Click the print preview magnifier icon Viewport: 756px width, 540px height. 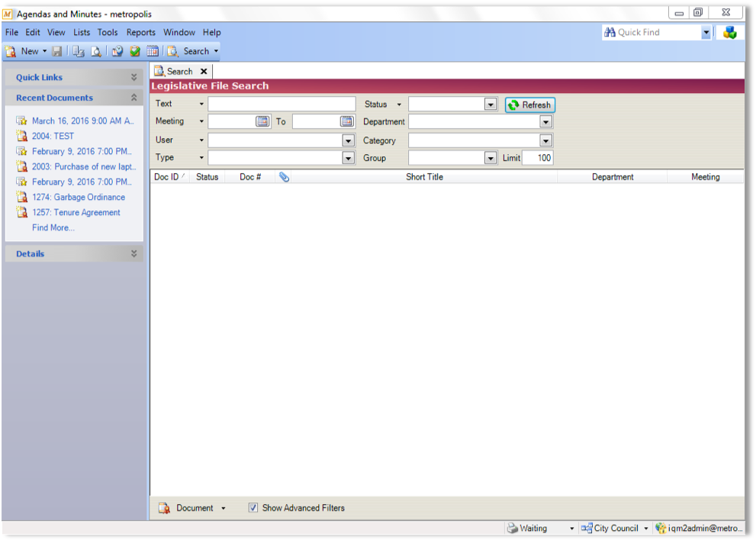point(96,51)
